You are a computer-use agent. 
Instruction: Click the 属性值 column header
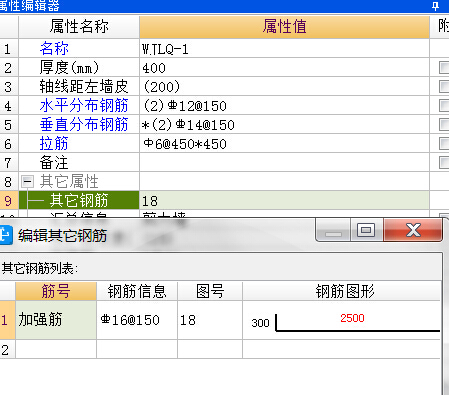(x=284, y=27)
